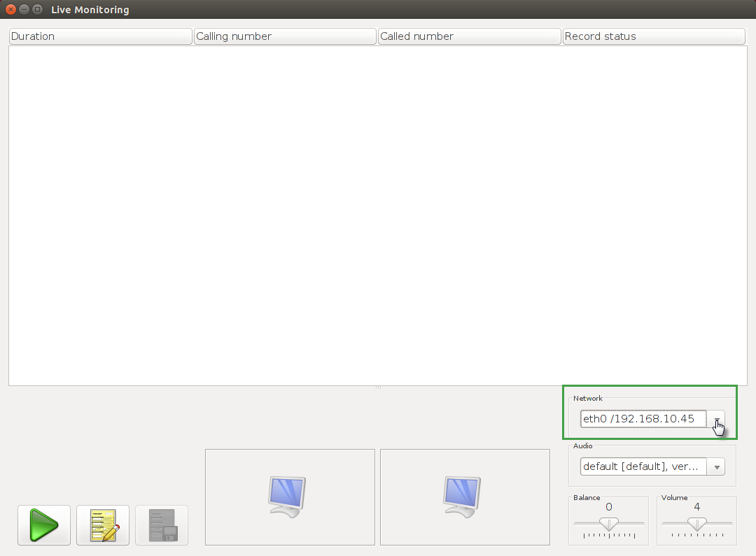Click the Volume slider handle
The height and width of the screenshot is (556, 756).
[697, 524]
